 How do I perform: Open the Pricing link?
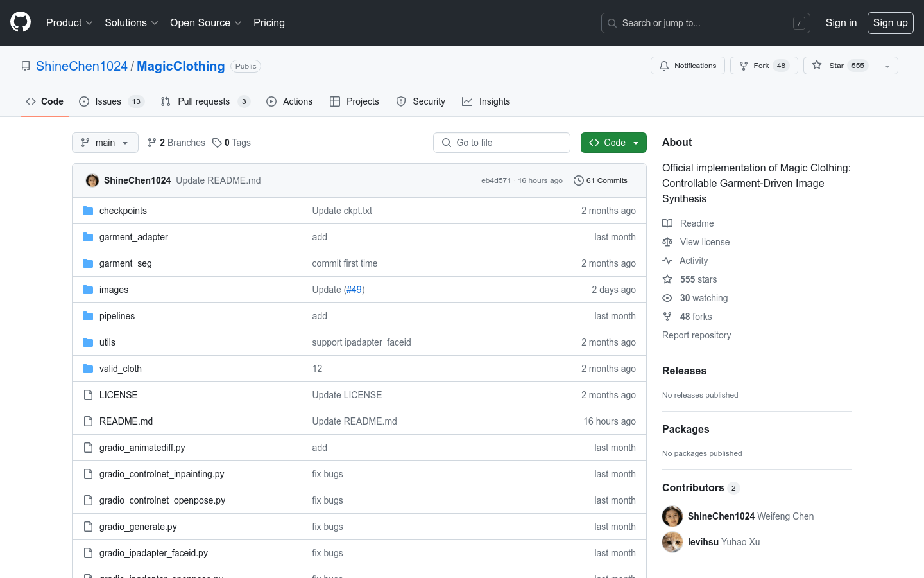(269, 22)
